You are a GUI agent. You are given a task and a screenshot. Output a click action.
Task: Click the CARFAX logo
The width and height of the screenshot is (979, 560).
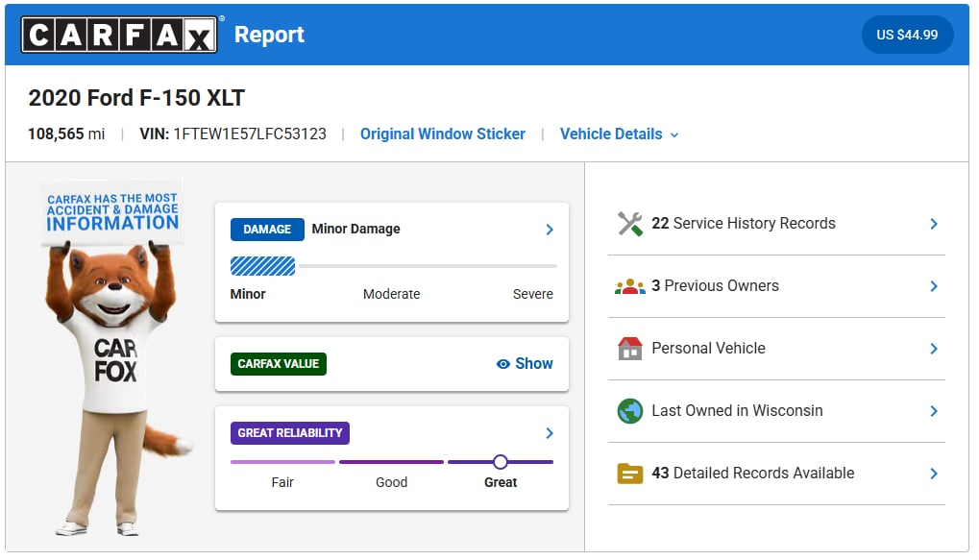[119, 35]
